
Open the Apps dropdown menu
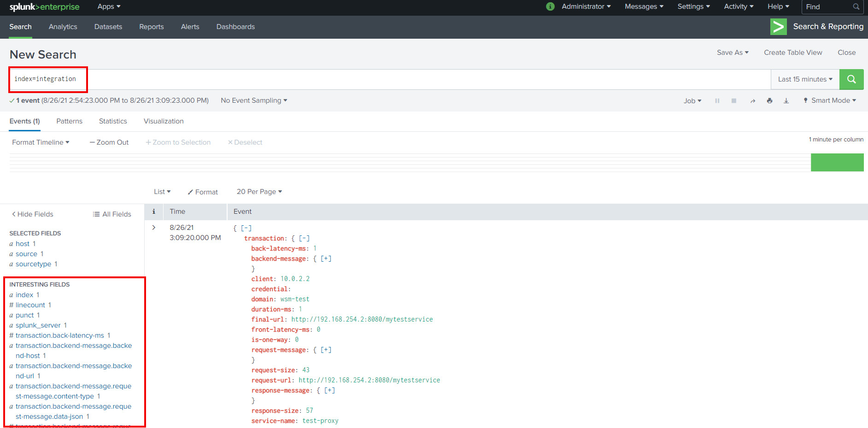pyautogui.click(x=109, y=6)
